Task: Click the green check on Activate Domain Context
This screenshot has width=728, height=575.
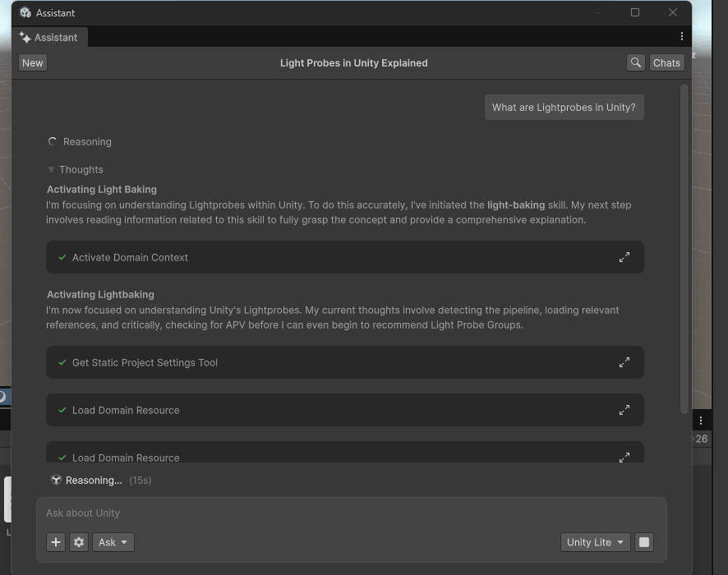Action: (x=62, y=257)
